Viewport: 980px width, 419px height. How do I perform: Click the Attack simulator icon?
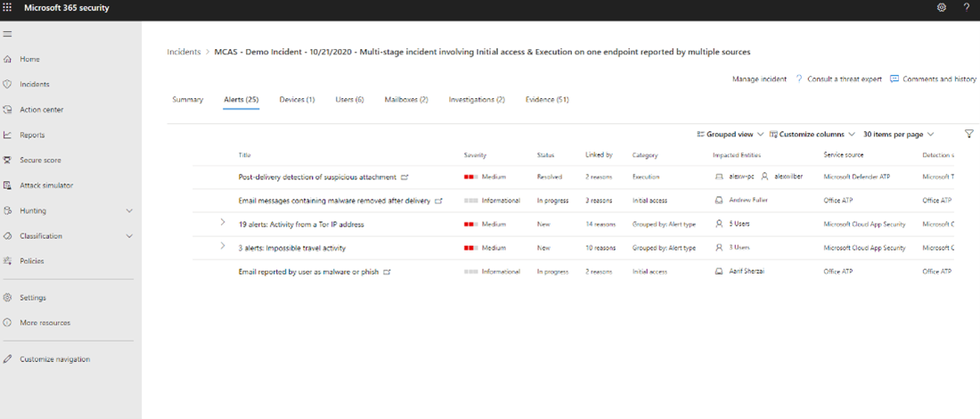tap(7, 185)
